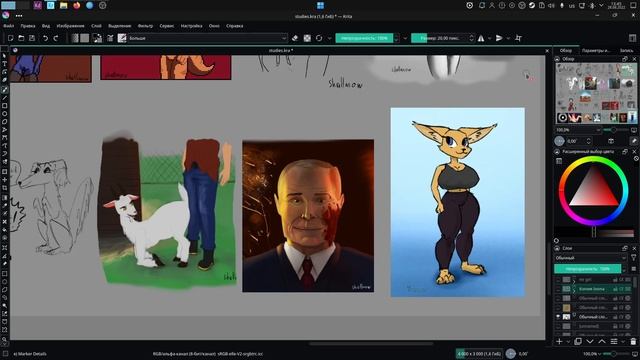
Task: Switch to the Запись docker tab
Action: click(627, 50)
